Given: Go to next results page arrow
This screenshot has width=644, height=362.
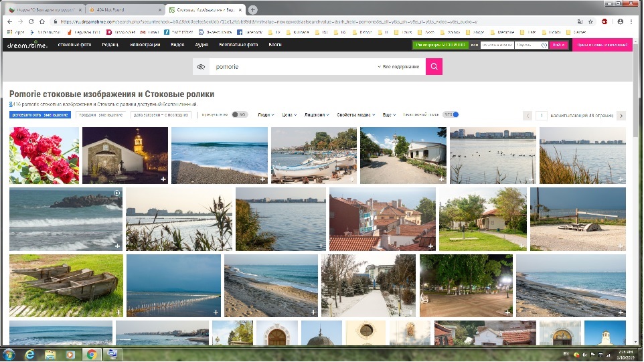Looking at the screenshot, I should tap(621, 116).
